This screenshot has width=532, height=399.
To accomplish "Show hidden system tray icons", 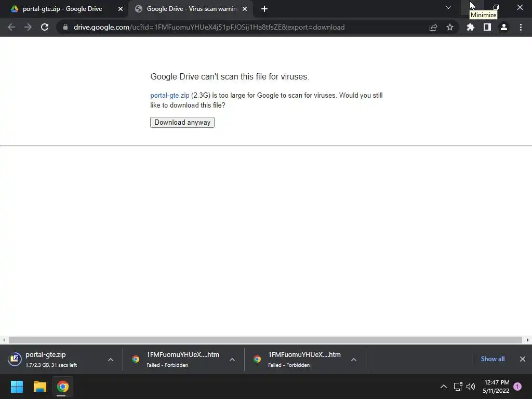I will (x=444, y=387).
